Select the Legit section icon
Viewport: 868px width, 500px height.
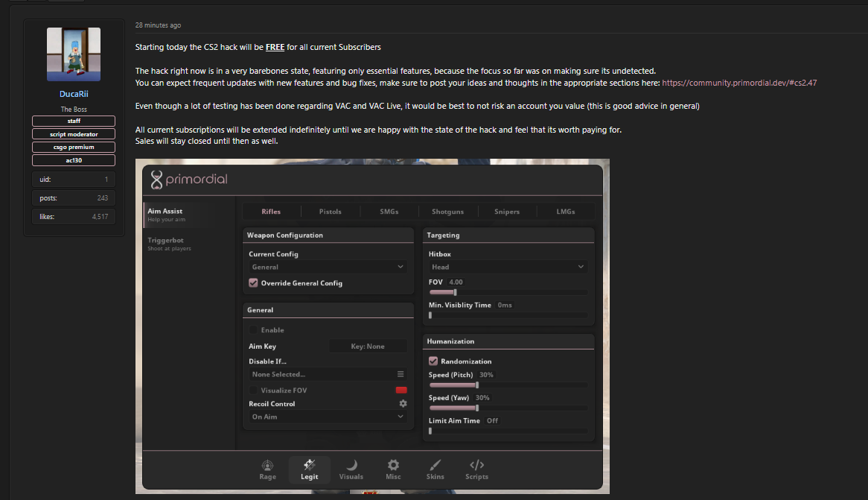point(310,464)
